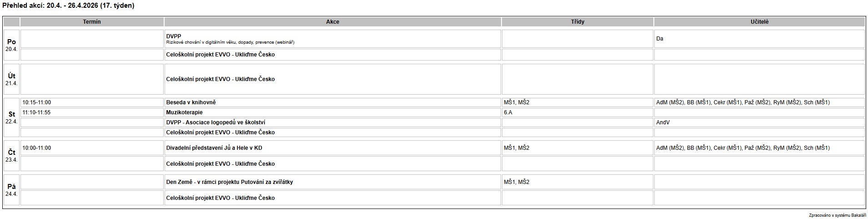Click teacher Da in Monday row
The height and width of the screenshot is (219, 868).
tap(660, 39)
